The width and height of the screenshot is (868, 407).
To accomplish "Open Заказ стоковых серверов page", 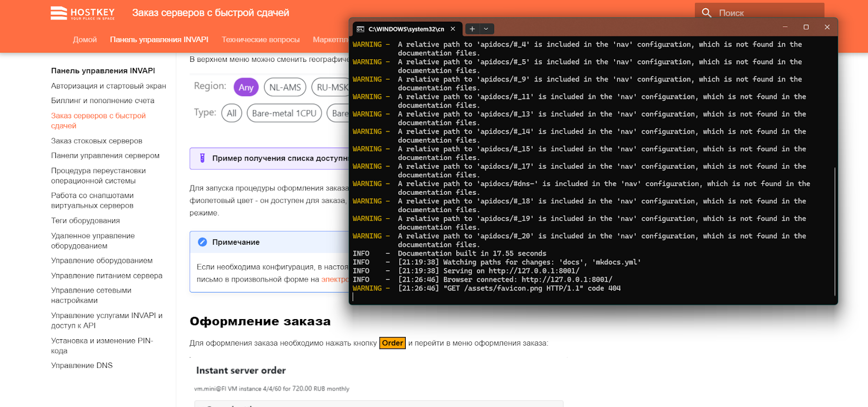I will pos(97,141).
